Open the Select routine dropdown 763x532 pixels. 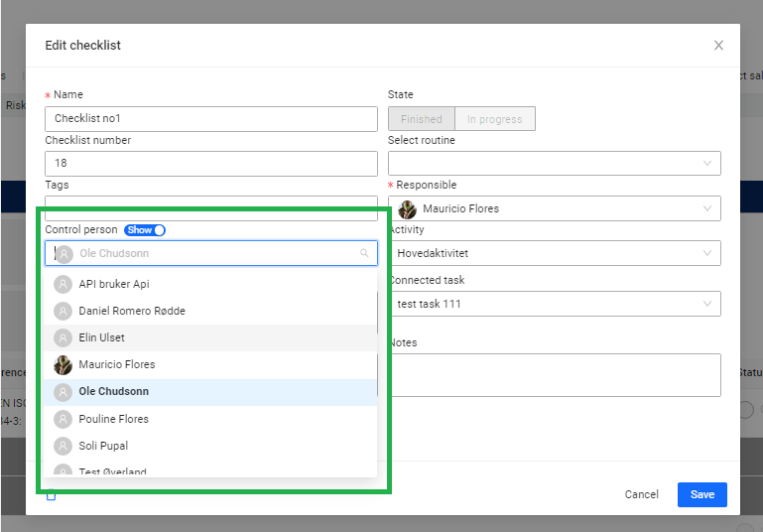tap(554, 164)
